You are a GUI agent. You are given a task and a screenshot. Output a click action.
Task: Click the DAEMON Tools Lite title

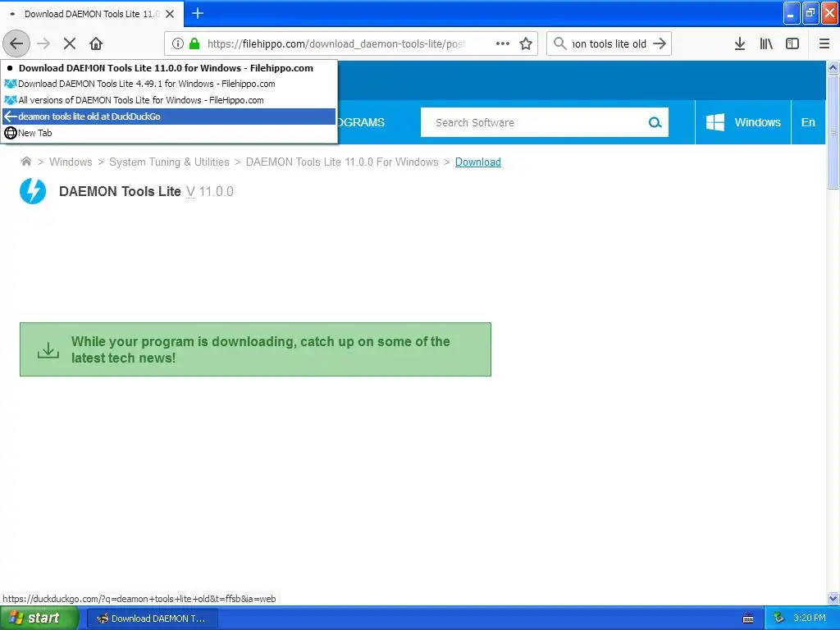(120, 191)
